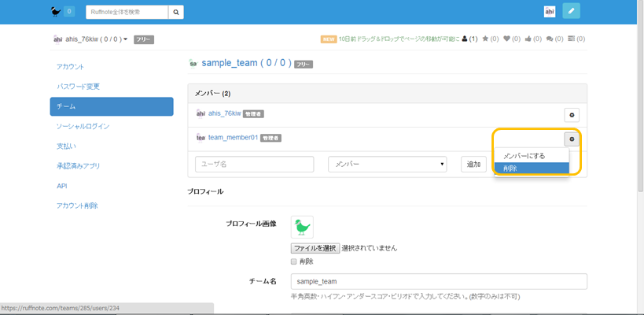Click the comments speech bubble icon

pyautogui.click(x=549, y=39)
